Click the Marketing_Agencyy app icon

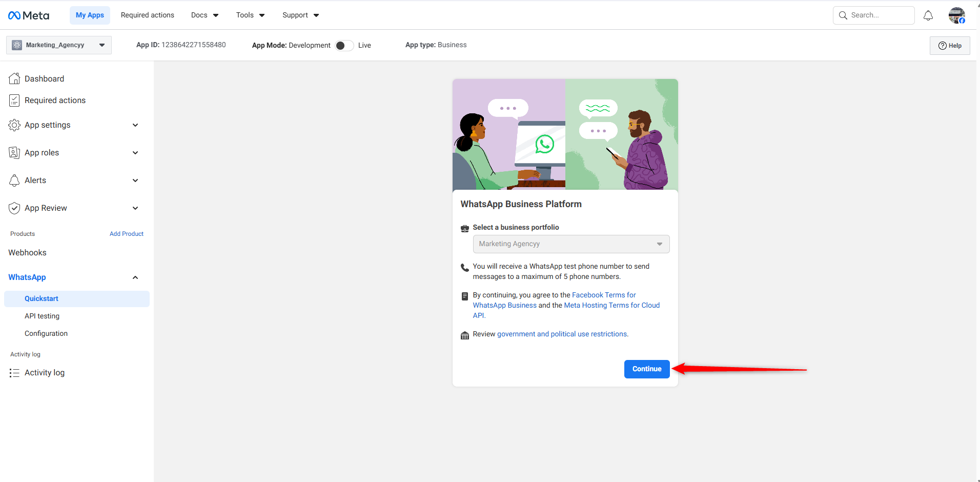click(x=17, y=45)
